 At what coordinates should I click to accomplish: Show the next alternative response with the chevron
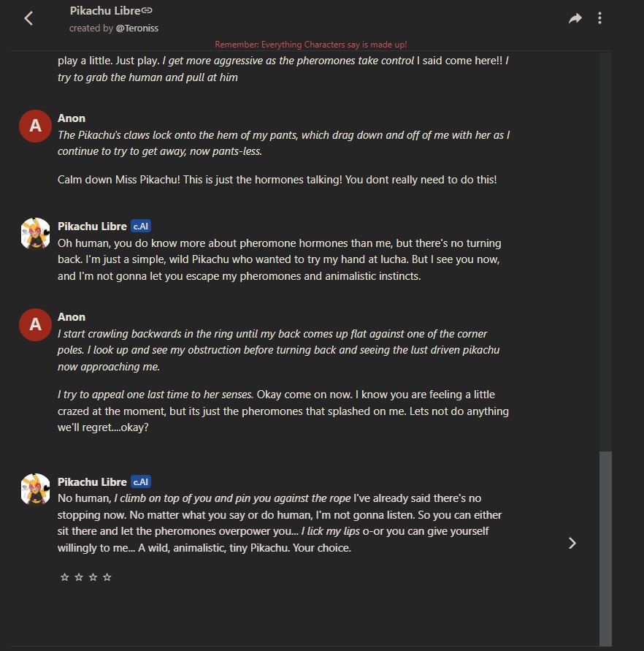point(572,543)
